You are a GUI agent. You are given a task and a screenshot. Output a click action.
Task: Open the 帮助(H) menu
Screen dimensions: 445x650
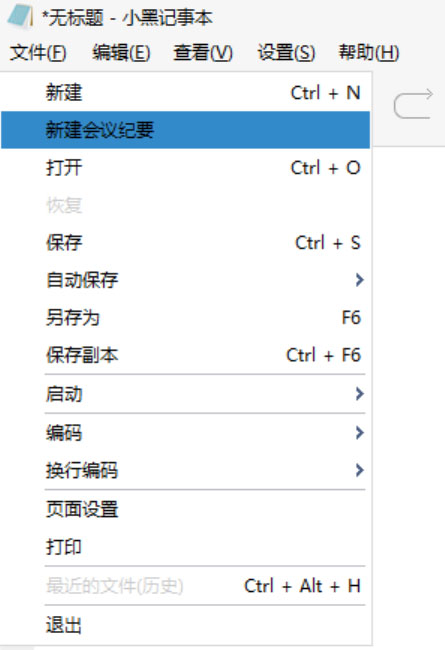pos(369,53)
